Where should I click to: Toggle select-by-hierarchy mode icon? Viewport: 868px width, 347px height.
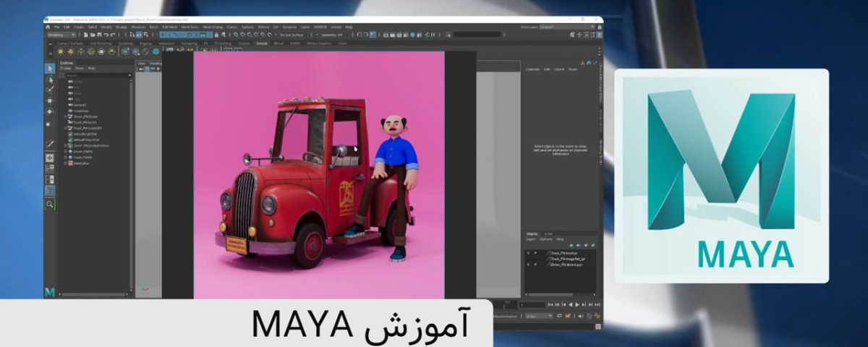(132, 35)
